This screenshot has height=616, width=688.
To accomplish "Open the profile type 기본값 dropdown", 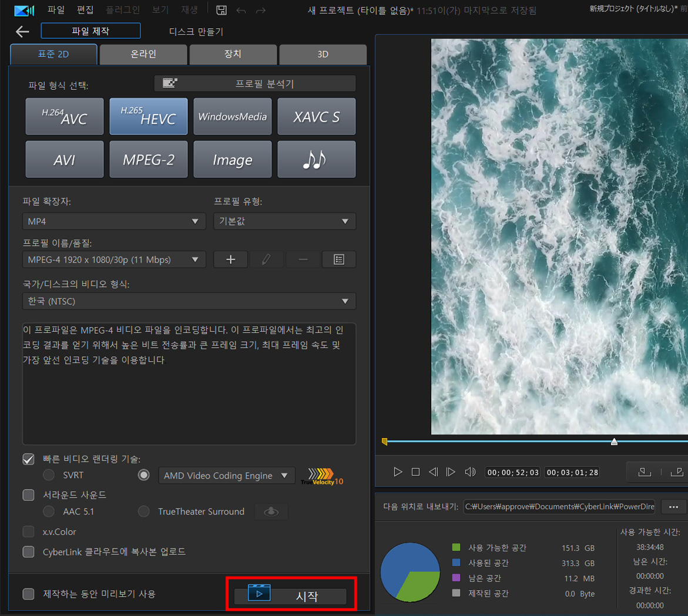I will click(285, 221).
